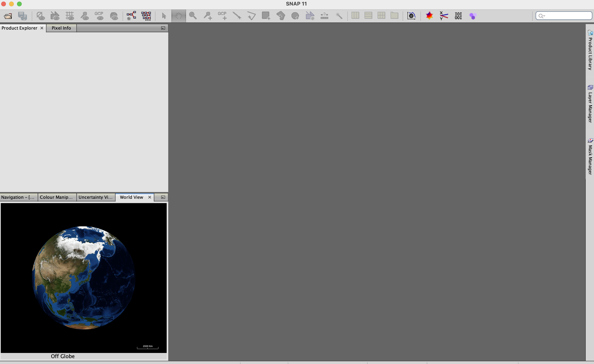Click the binary 101 001 icon

pos(458,16)
